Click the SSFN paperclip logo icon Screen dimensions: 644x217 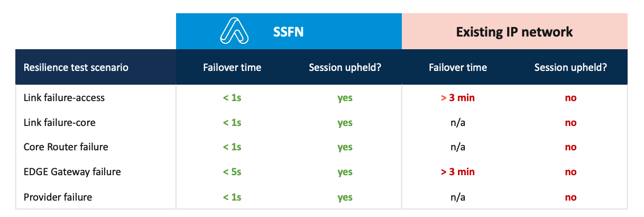coord(234,32)
